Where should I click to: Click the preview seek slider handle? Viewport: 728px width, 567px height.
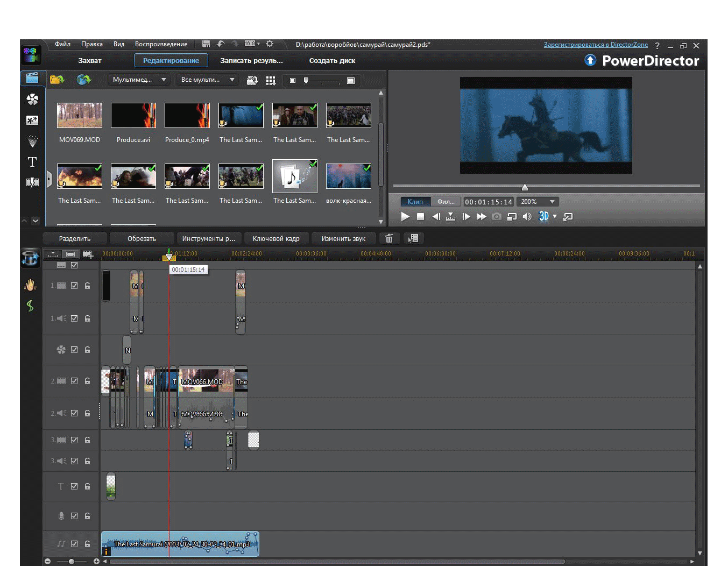525,187
